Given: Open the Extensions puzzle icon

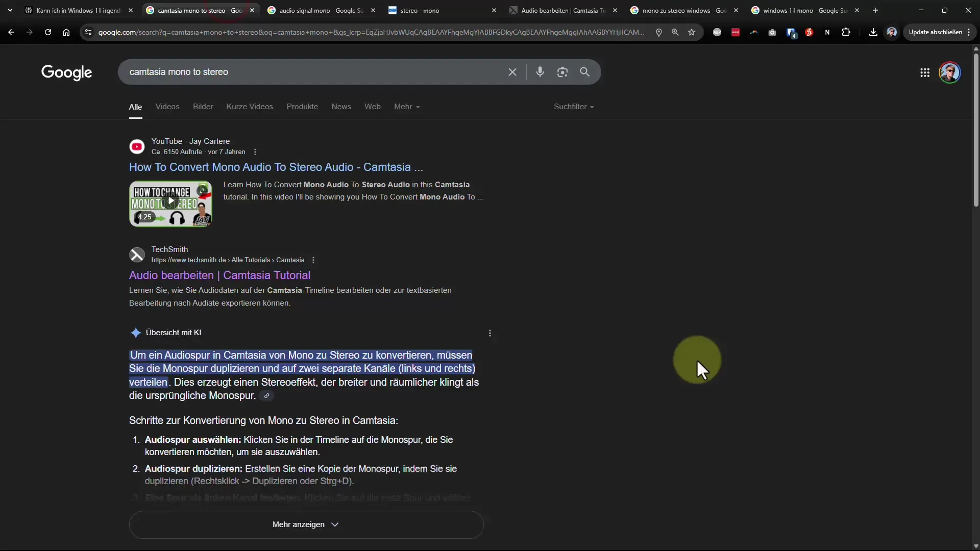Looking at the screenshot, I should click(846, 32).
